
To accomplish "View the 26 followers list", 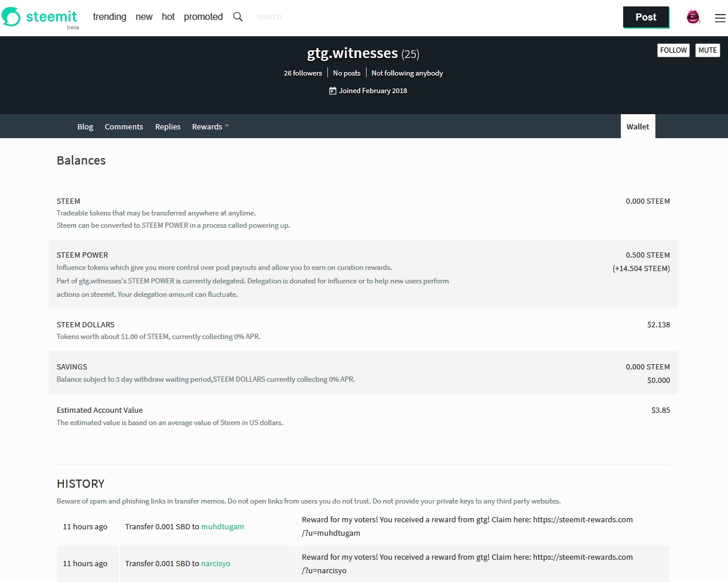I will point(303,73).
